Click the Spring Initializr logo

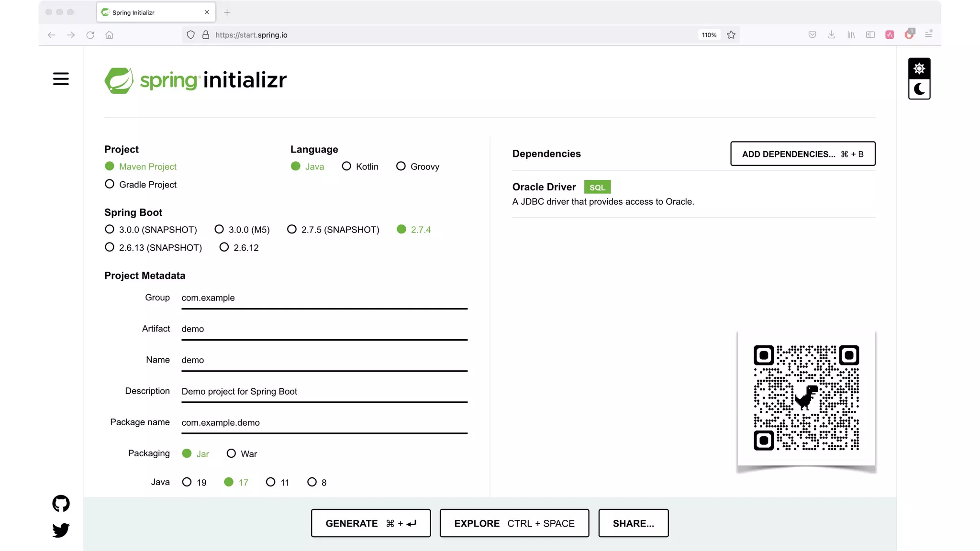click(x=195, y=80)
